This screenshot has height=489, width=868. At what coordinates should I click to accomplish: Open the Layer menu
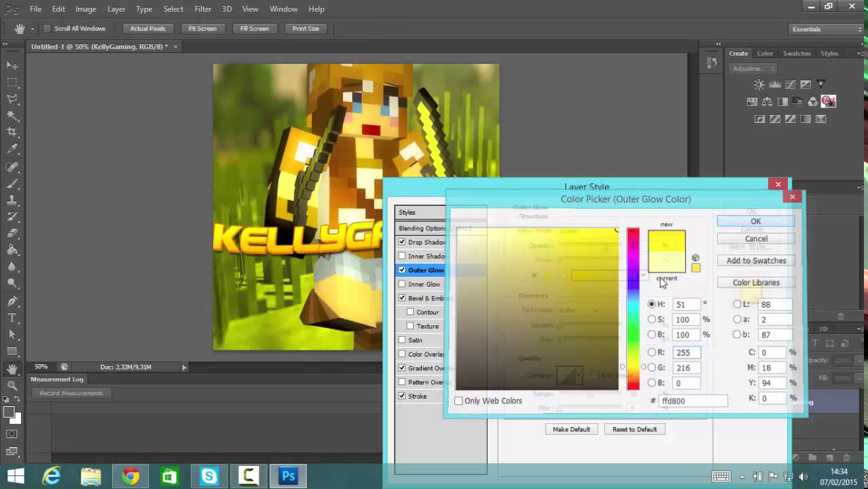(x=116, y=9)
